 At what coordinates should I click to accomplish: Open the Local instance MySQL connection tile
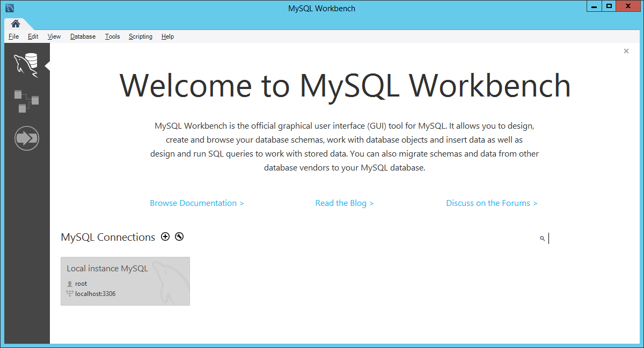pos(125,281)
